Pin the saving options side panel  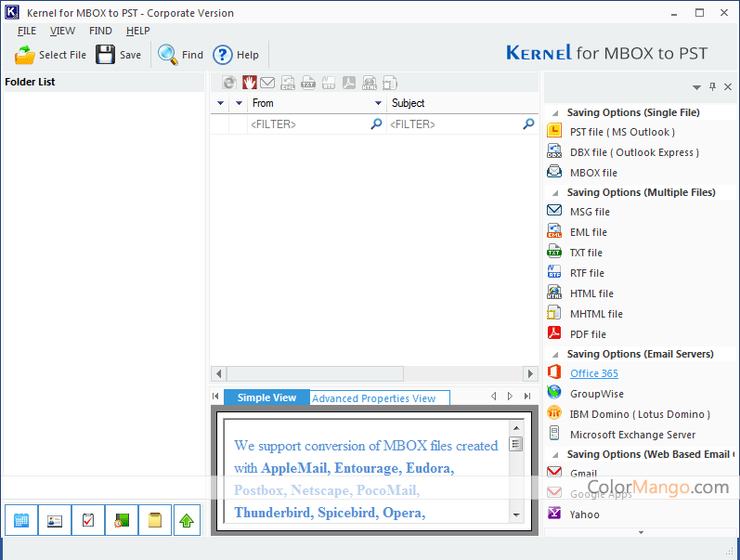coord(713,87)
